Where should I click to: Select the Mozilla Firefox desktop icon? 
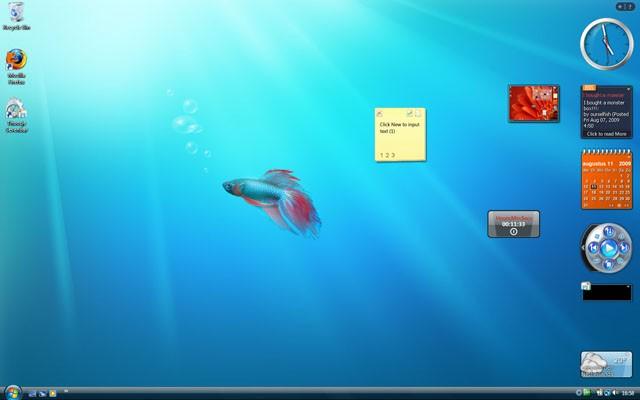click(16, 67)
